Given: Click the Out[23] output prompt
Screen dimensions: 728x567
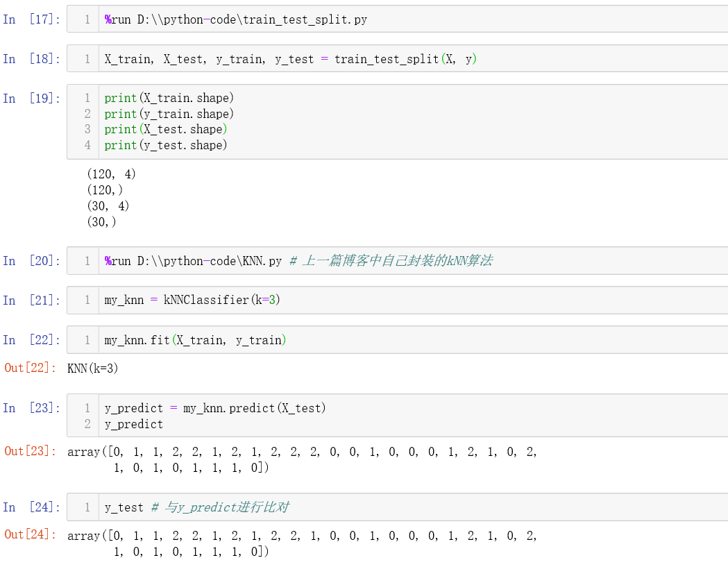Looking at the screenshot, I should (x=31, y=451).
